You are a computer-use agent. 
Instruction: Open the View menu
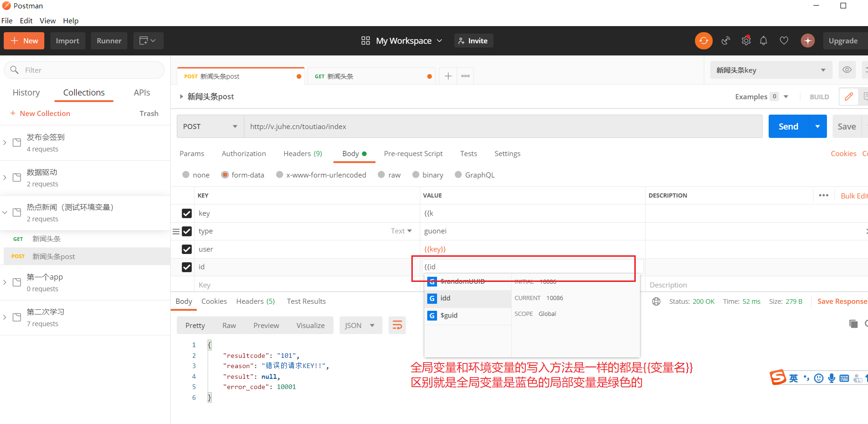[48, 21]
